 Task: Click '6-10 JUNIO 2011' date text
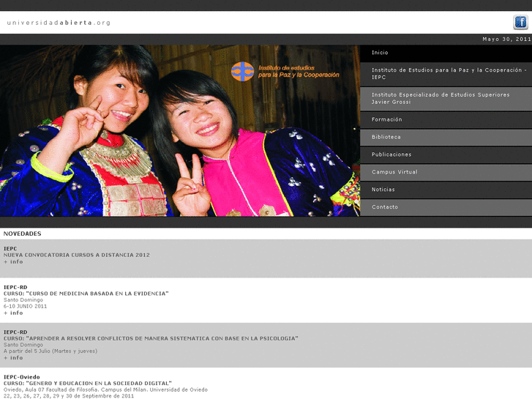(26, 306)
